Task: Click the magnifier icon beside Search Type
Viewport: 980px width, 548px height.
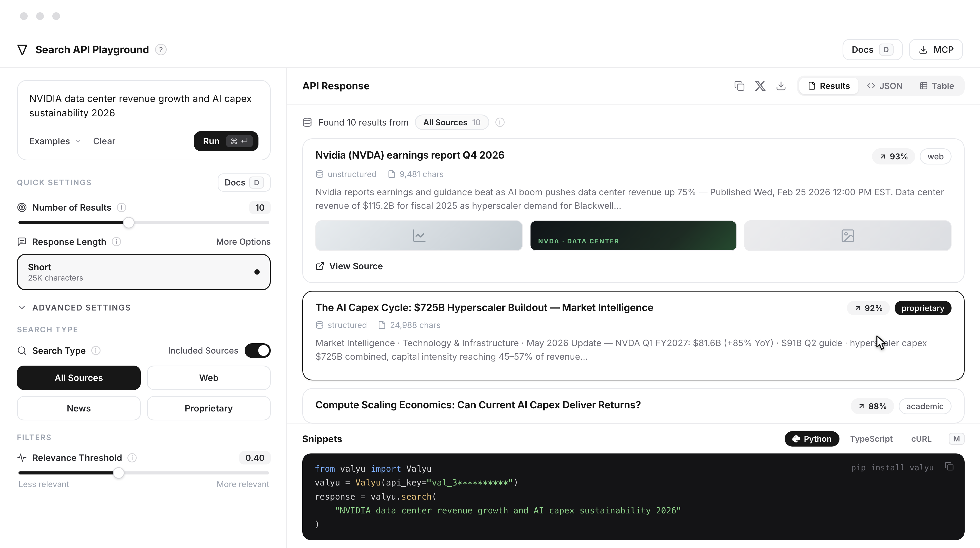Action: point(22,351)
